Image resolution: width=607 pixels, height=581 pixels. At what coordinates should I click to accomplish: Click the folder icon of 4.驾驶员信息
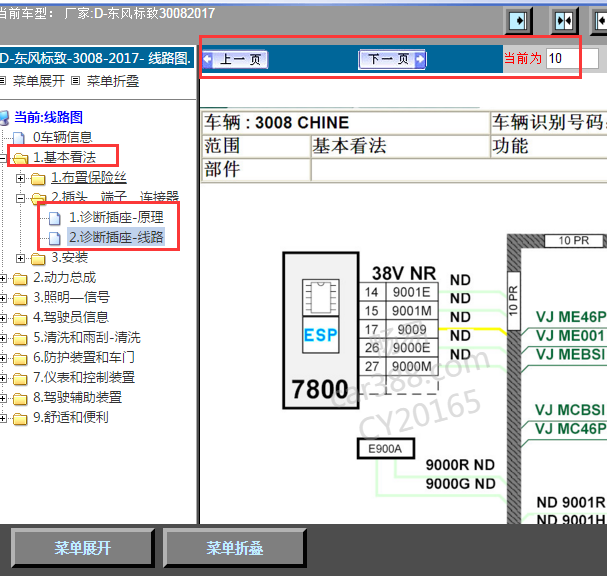click(x=20, y=319)
